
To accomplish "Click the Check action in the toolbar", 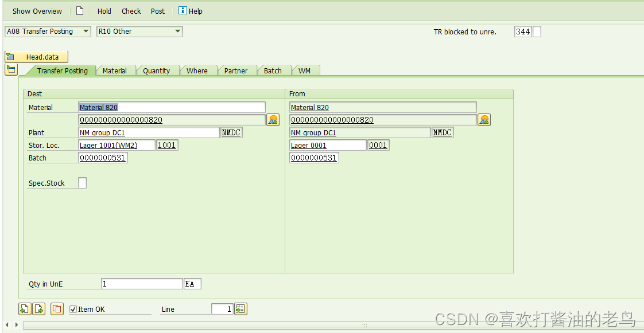I will 131,10.
